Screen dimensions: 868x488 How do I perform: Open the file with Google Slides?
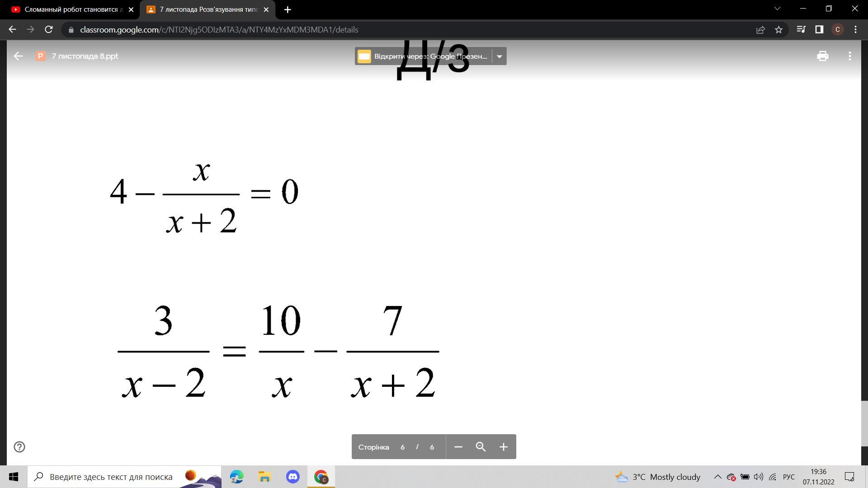pyautogui.click(x=423, y=56)
